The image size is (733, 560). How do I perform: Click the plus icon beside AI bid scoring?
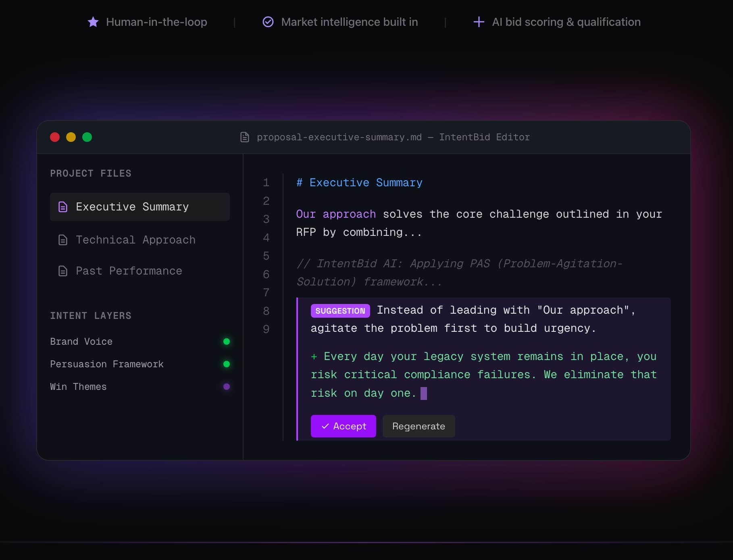pos(479,22)
